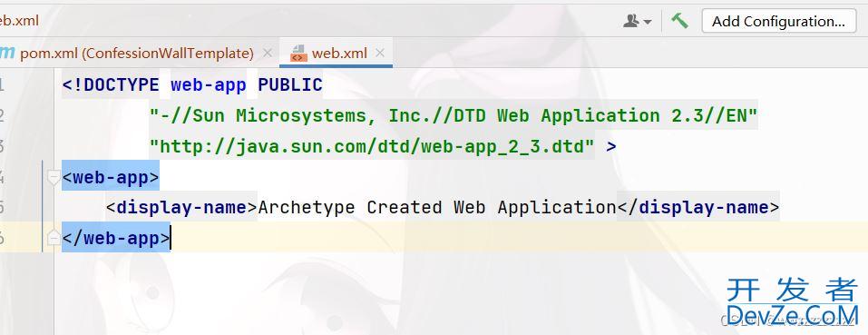The height and width of the screenshot is (335, 868).
Task: Collapse the opening web-app tag fold
Action: [x=54, y=178]
